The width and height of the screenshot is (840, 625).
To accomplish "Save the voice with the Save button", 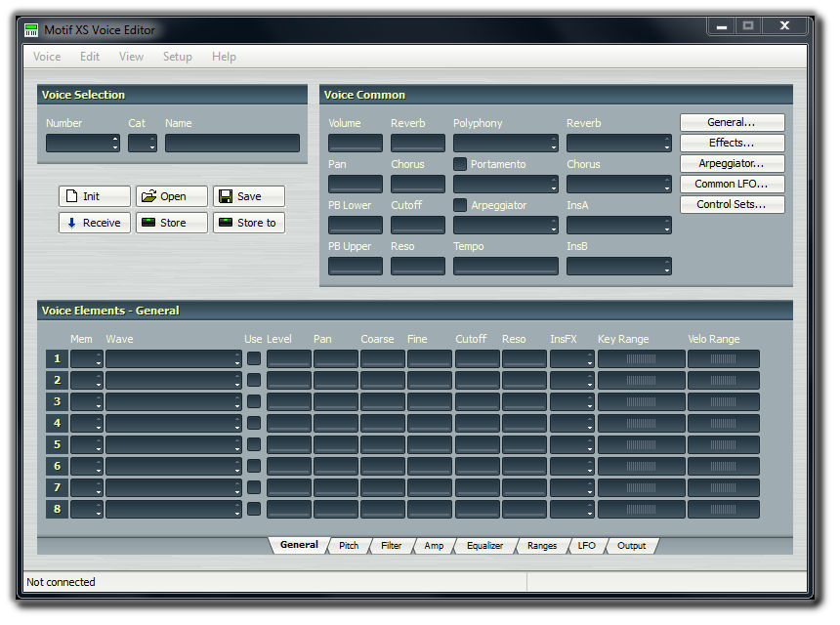I will 248,196.
